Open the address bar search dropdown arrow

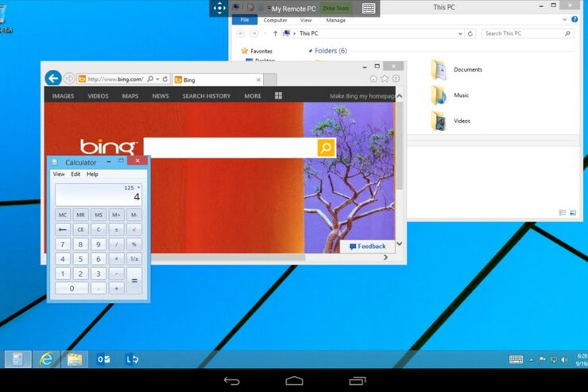(157, 79)
